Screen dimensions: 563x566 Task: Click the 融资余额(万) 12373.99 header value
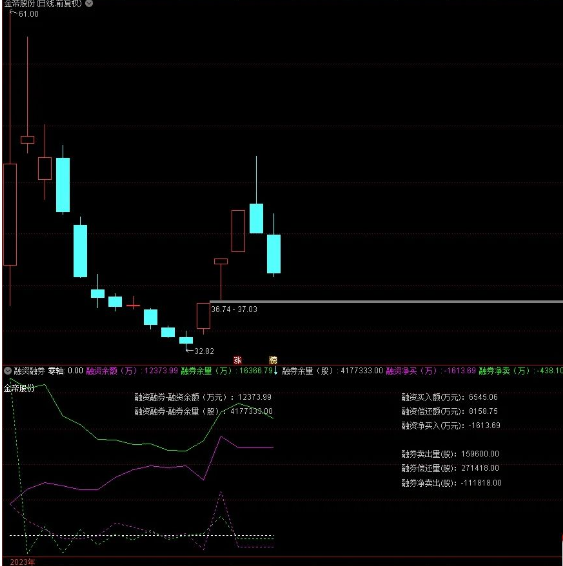tap(132, 371)
